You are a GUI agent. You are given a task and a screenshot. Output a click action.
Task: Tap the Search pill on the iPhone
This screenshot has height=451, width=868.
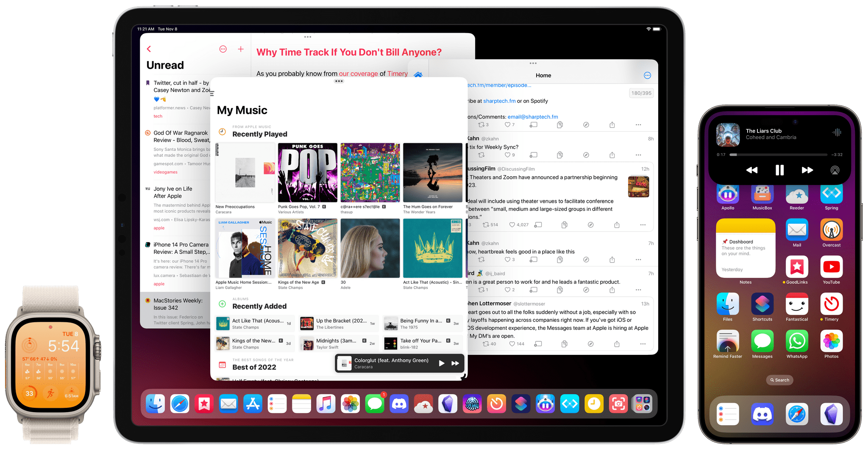[779, 380]
